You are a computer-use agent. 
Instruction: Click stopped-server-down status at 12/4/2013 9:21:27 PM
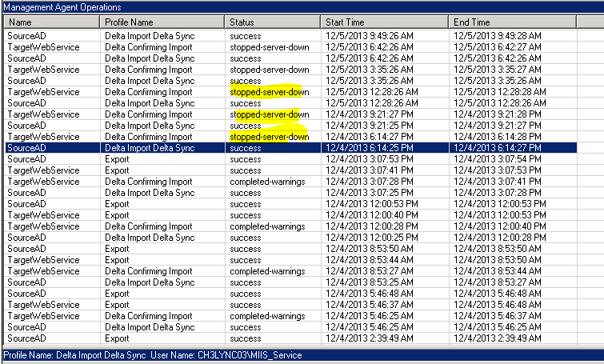click(x=270, y=114)
